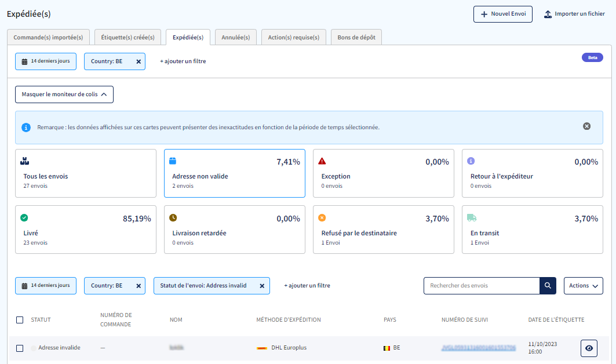Viewport: 616px width, 364px height.
Task: Click the Nouvel Envoi button
Action: (503, 14)
